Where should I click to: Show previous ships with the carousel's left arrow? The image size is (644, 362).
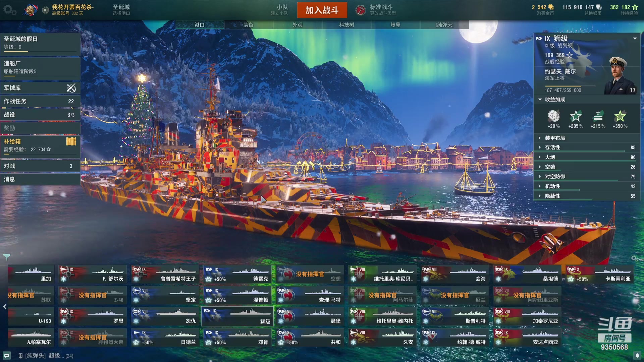pyautogui.click(x=4, y=306)
